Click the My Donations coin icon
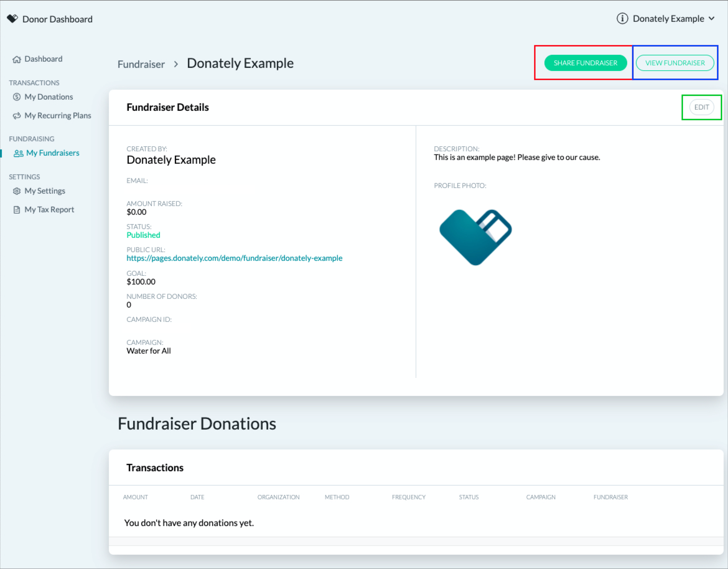Screen dimensions: 728x569 pos(17,97)
